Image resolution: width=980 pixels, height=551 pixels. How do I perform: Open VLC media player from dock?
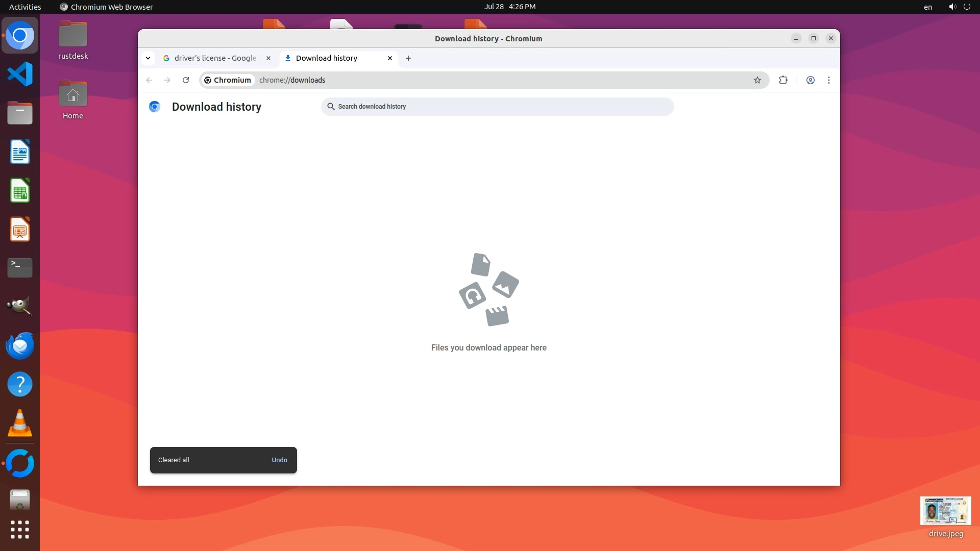(20, 423)
